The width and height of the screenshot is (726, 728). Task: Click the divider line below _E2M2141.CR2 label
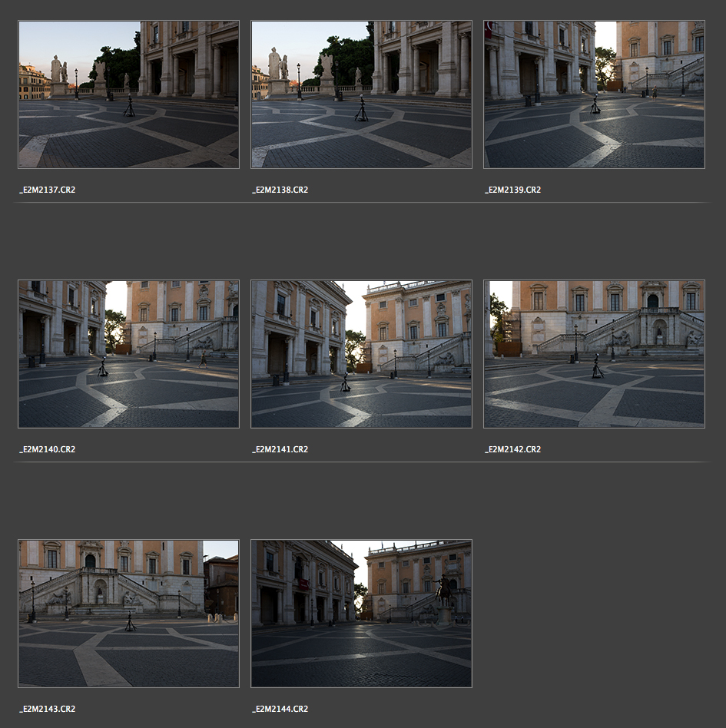click(x=361, y=462)
